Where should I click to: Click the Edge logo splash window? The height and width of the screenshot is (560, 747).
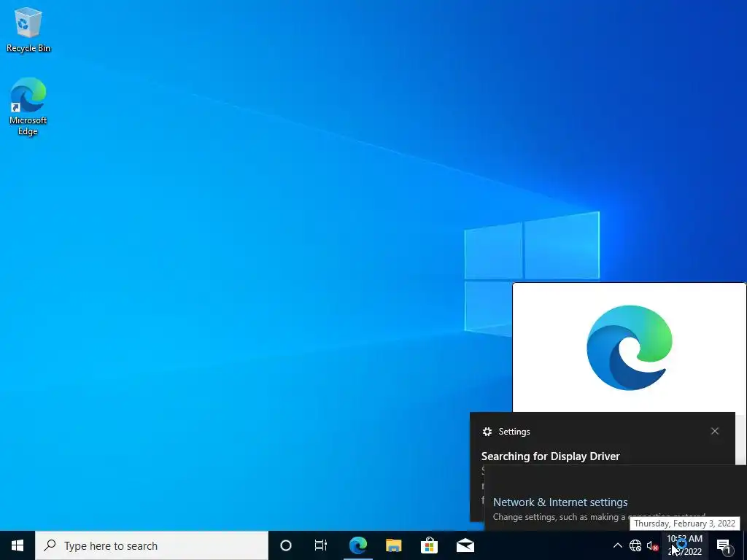[630, 348]
